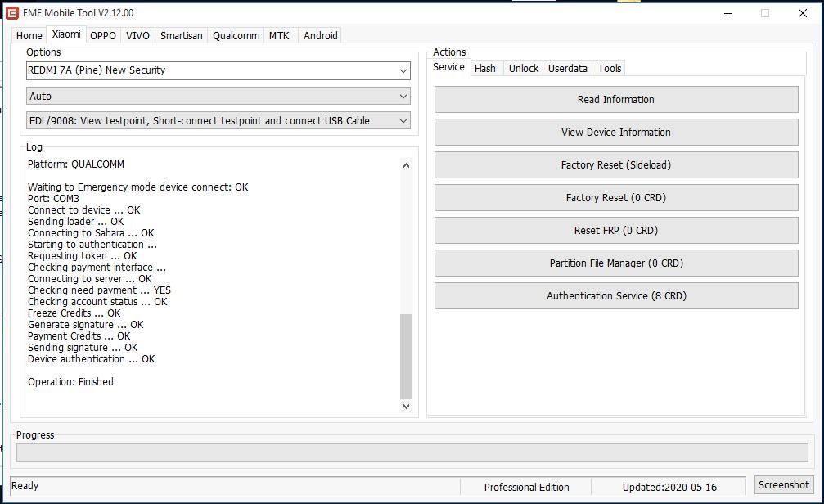
Task: Click the EME Mobile Tool app icon
Action: click(11, 12)
